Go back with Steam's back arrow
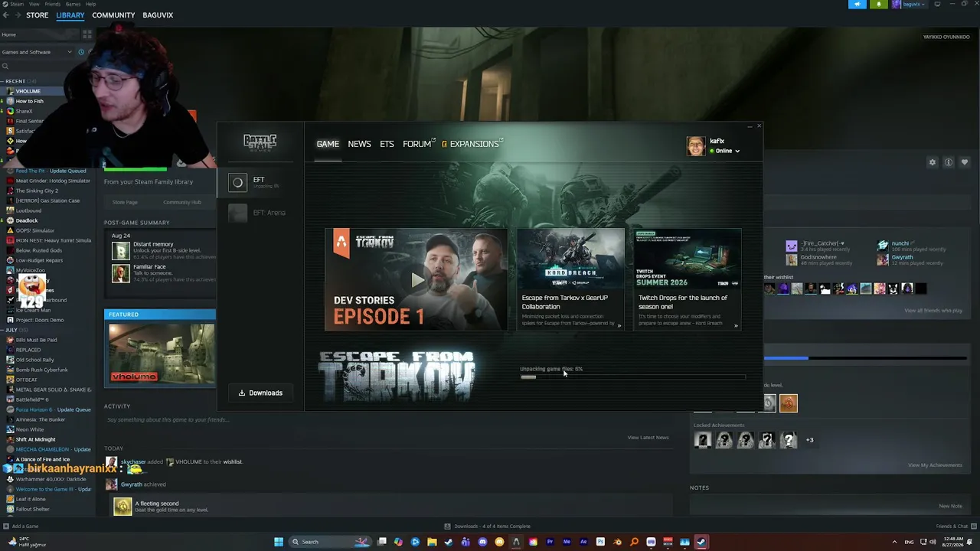Viewport: 980px width, 551px height. point(6,15)
